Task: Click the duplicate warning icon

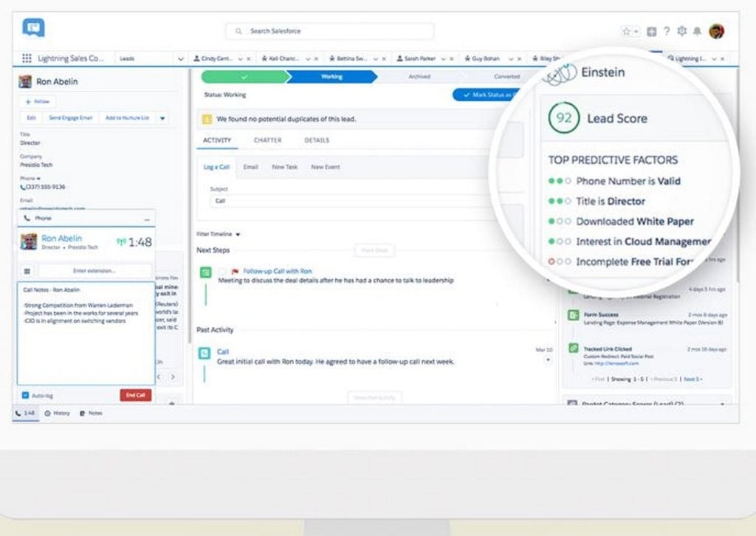Action: 207,119
